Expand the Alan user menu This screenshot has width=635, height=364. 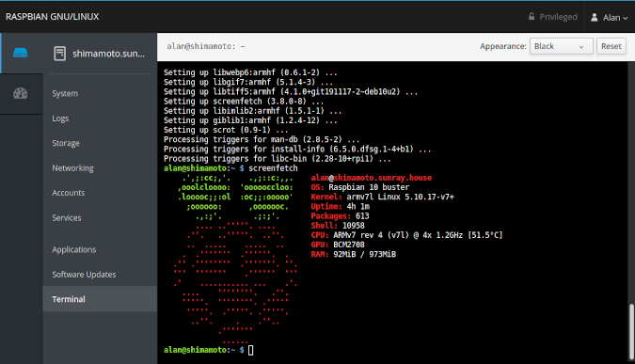(x=610, y=18)
